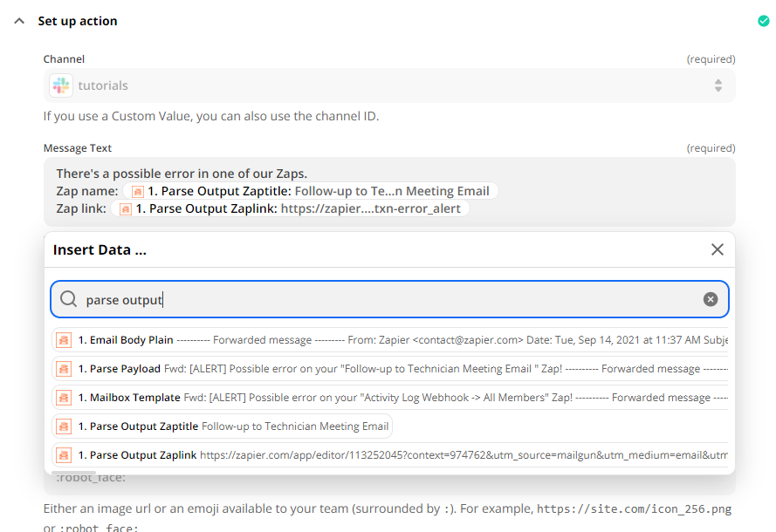This screenshot has height=532, width=776.
Task: Click the Insert Data heading
Action: (x=100, y=250)
